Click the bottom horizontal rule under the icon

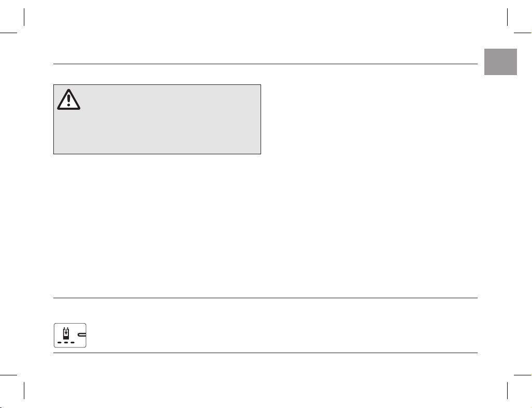click(265, 353)
